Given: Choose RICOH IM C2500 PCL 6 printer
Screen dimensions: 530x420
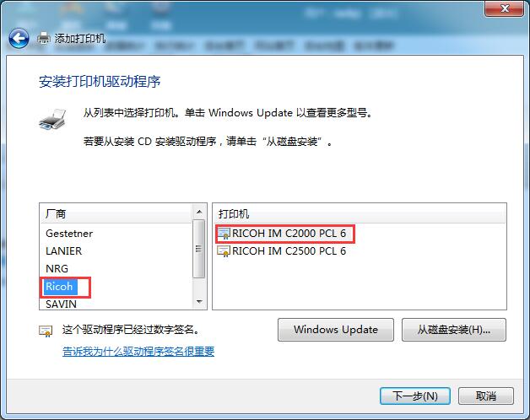Looking at the screenshot, I should 289,251.
